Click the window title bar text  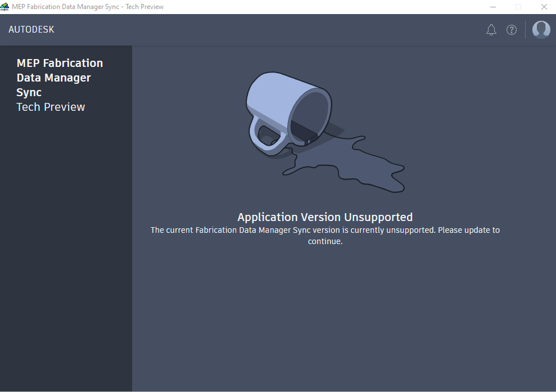pos(88,7)
